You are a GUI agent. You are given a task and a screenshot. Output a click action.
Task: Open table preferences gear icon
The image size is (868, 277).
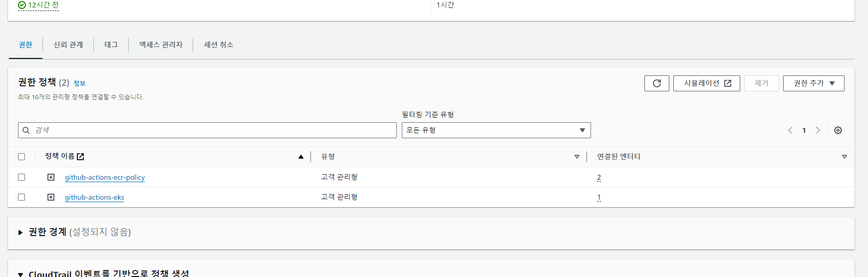[x=838, y=130]
